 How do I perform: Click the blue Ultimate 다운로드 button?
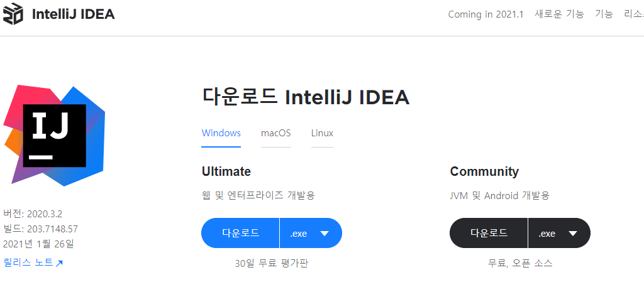[x=240, y=233]
